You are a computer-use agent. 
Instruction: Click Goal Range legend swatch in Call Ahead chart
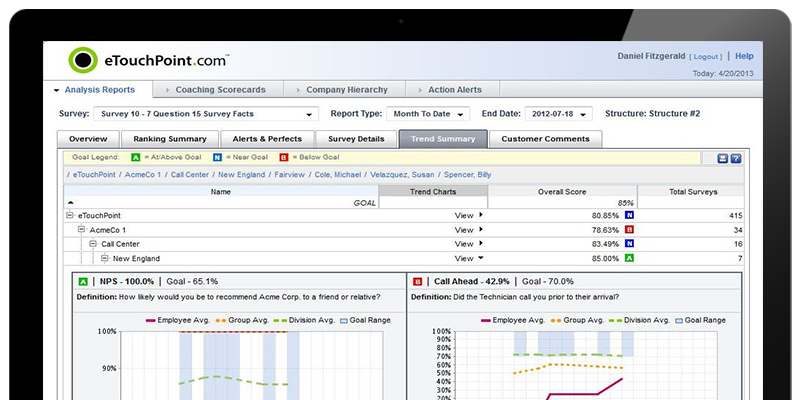click(679, 320)
